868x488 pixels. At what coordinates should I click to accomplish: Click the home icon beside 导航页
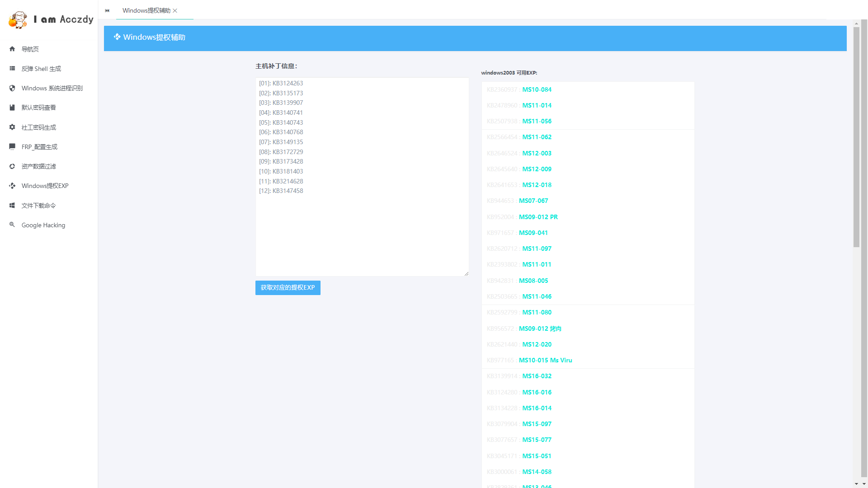(12, 49)
